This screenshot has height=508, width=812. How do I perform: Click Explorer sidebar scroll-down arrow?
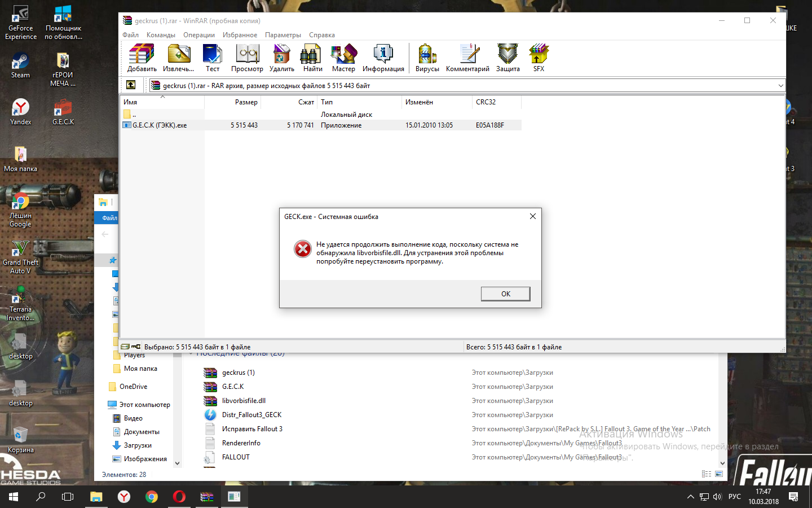177,463
